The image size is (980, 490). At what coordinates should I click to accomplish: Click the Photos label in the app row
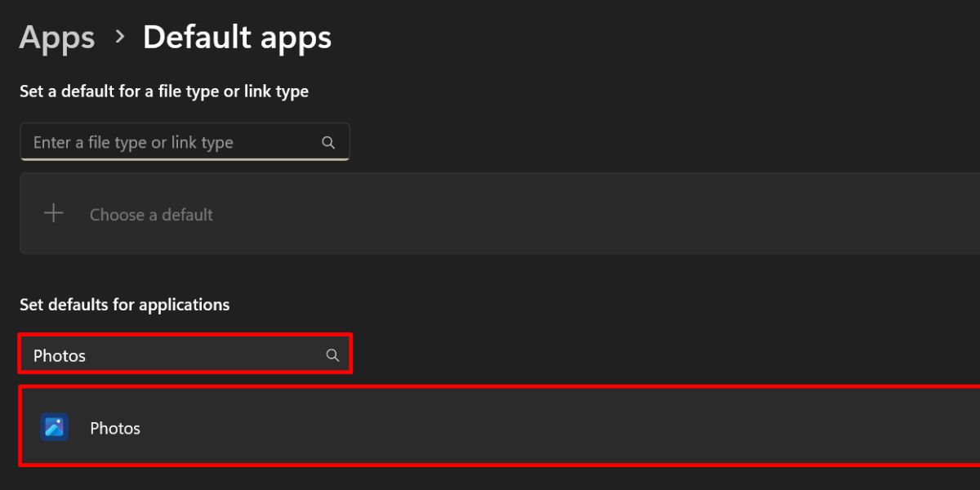pyautogui.click(x=114, y=427)
